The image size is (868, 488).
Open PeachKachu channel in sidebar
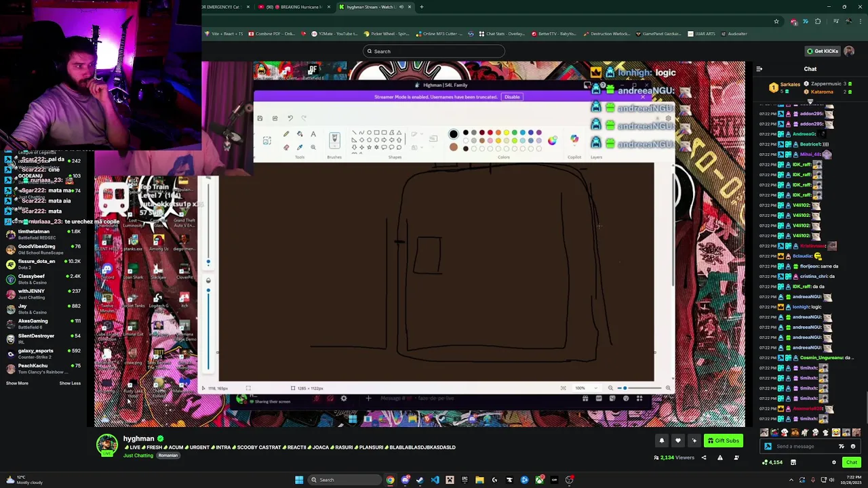pos(43,369)
